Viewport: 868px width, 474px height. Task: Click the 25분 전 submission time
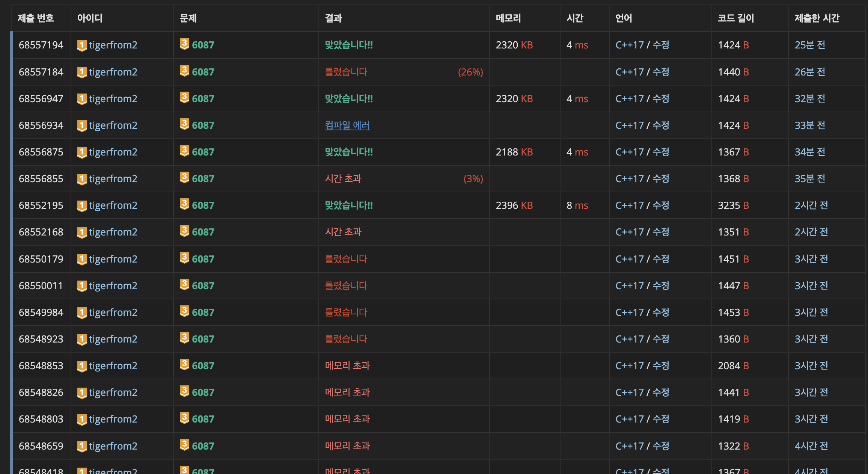(x=810, y=45)
